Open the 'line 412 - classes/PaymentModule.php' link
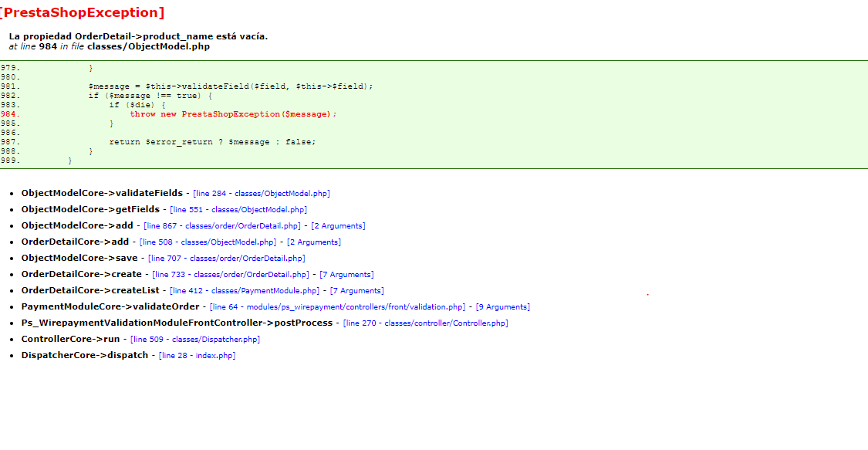868x450 pixels. point(245,290)
